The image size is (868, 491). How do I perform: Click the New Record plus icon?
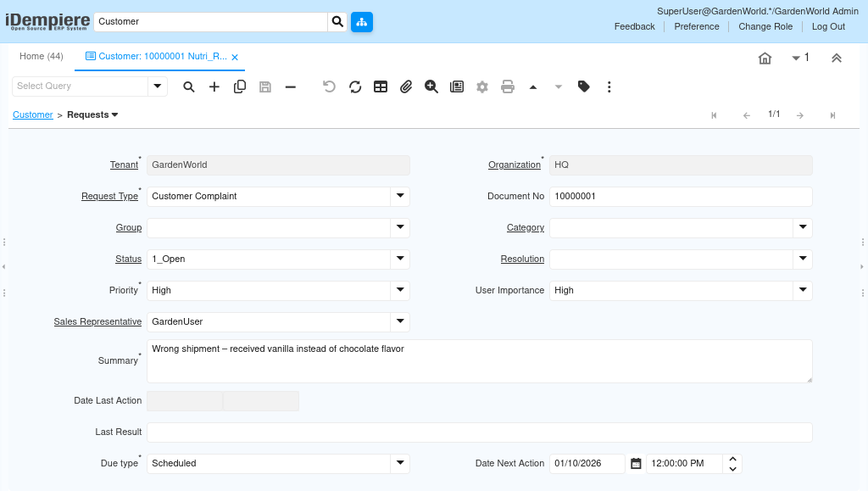point(214,86)
